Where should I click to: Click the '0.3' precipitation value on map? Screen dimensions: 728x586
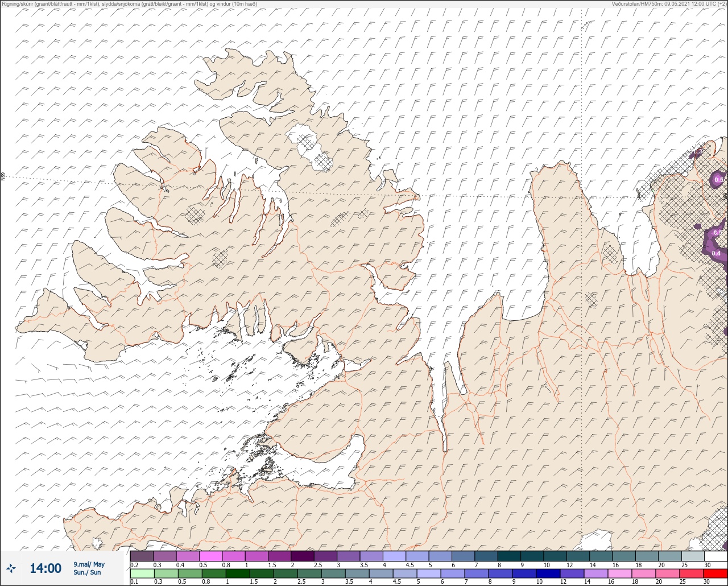point(698,151)
